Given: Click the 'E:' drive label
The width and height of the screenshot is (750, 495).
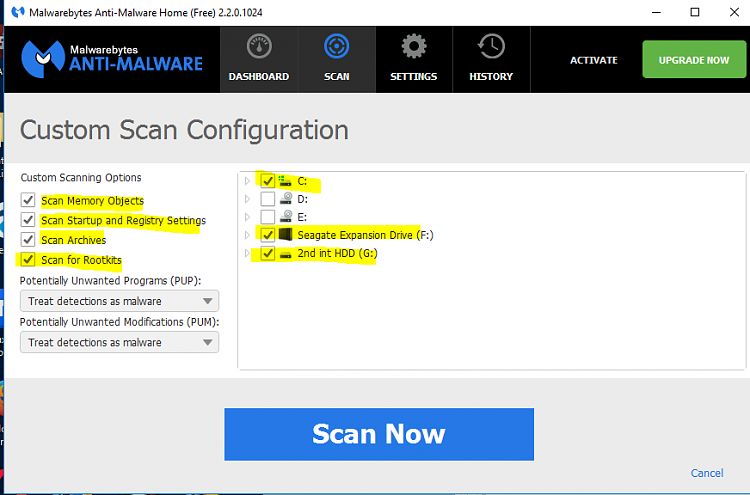Looking at the screenshot, I should (x=302, y=217).
